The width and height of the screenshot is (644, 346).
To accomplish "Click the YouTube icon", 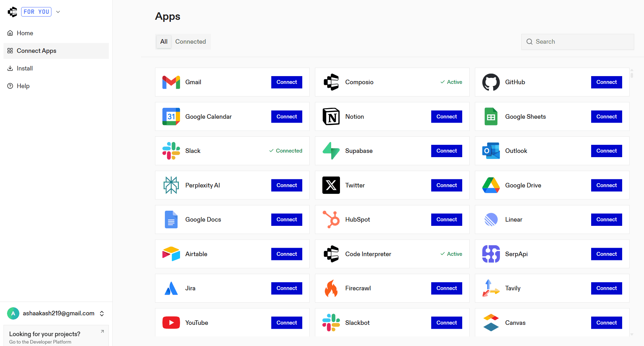I will pyautogui.click(x=171, y=323).
